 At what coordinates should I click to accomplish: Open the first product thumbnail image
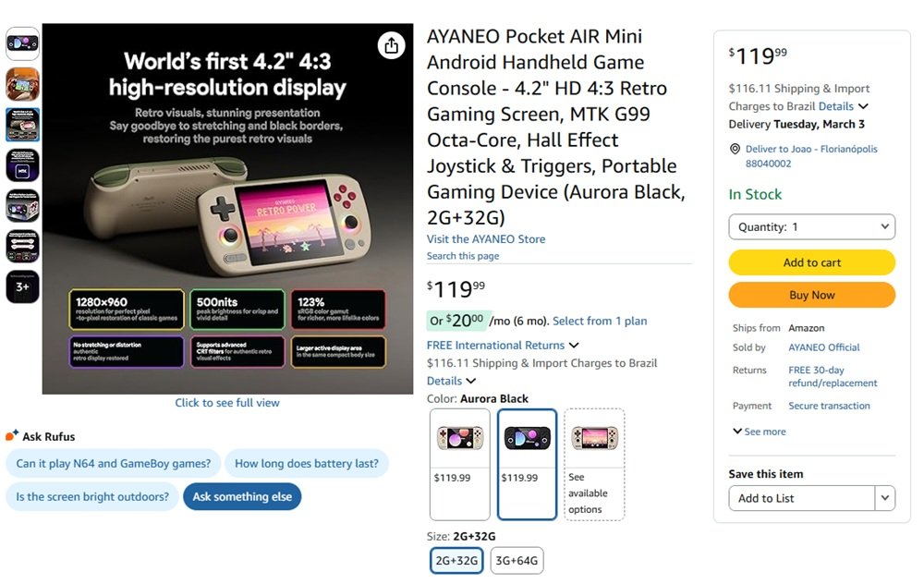tap(23, 43)
